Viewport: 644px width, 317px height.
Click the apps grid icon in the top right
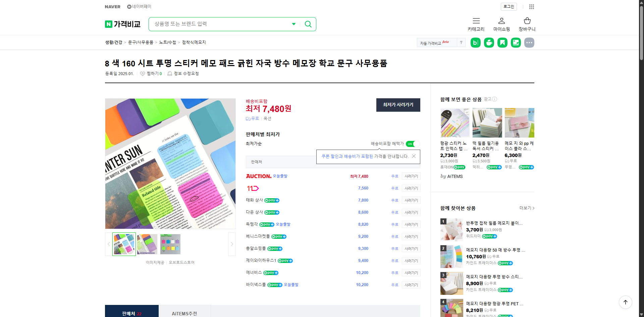531,6
